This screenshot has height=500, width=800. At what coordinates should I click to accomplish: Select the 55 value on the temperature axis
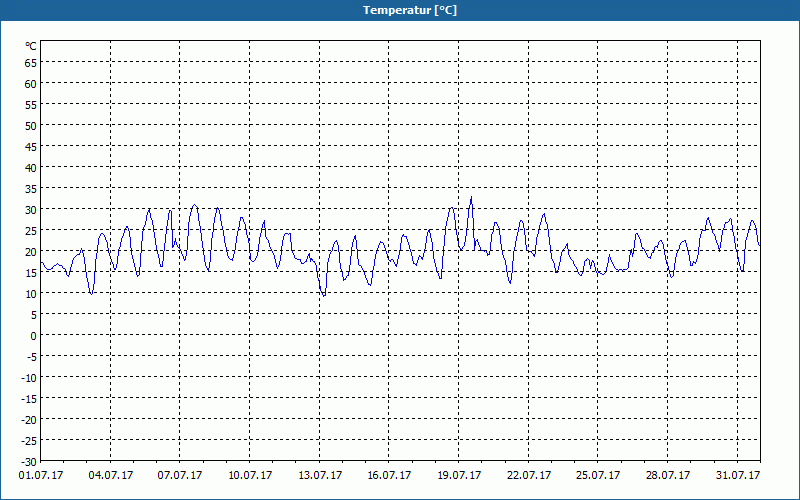31,105
